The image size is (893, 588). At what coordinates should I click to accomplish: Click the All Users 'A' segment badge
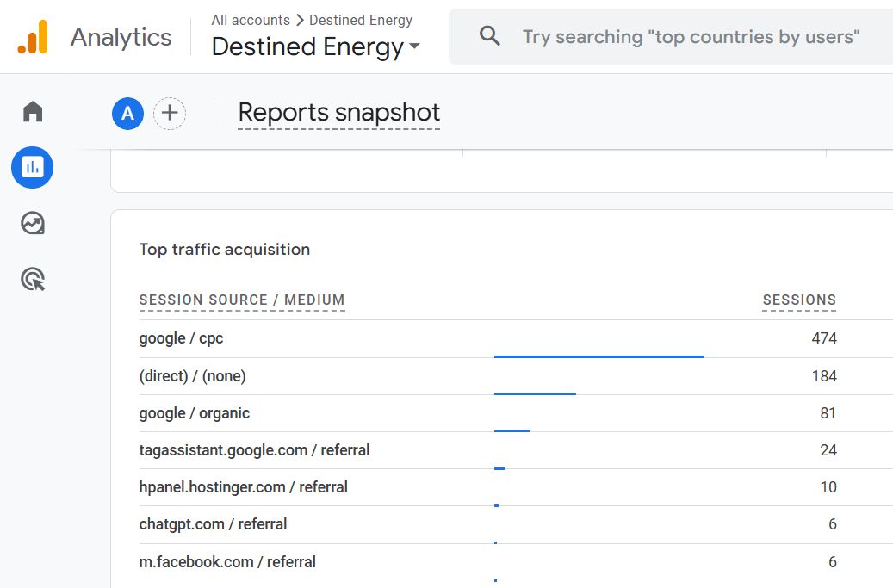[127, 114]
